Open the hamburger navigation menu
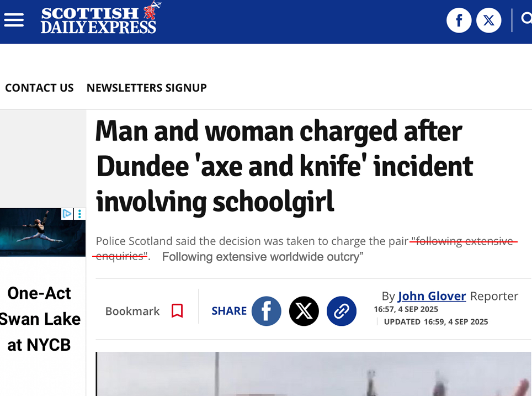The height and width of the screenshot is (396, 532). pos(14,20)
